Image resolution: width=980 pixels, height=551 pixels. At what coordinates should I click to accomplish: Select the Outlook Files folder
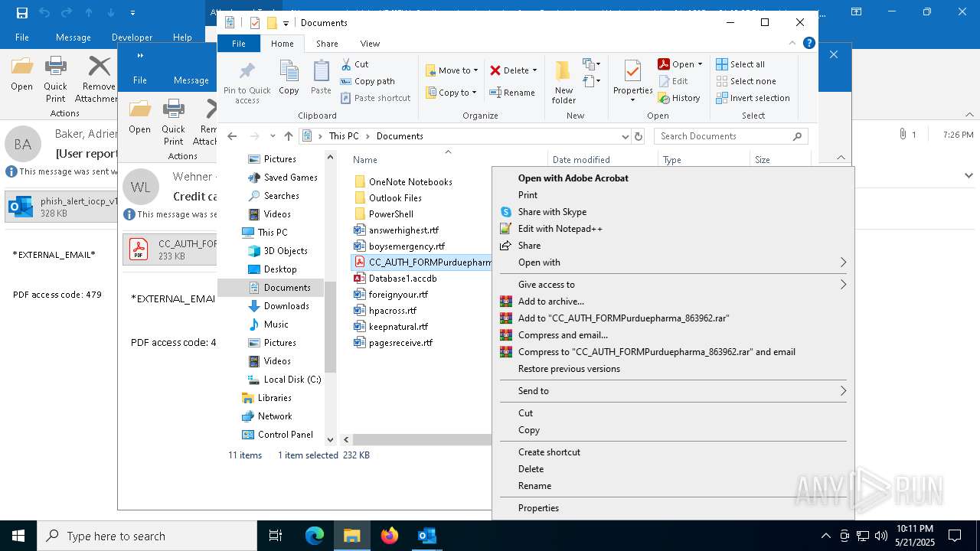click(x=387, y=198)
